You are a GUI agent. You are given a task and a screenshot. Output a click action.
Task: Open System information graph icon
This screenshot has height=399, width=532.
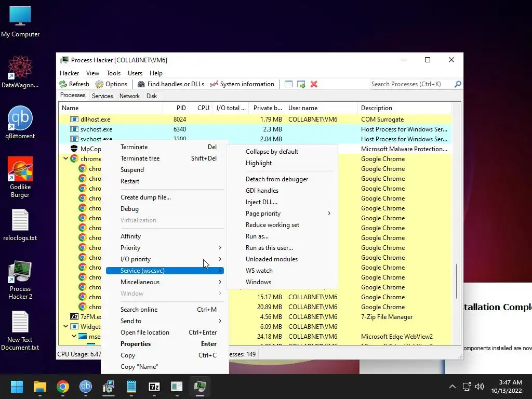tap(214, 84)
